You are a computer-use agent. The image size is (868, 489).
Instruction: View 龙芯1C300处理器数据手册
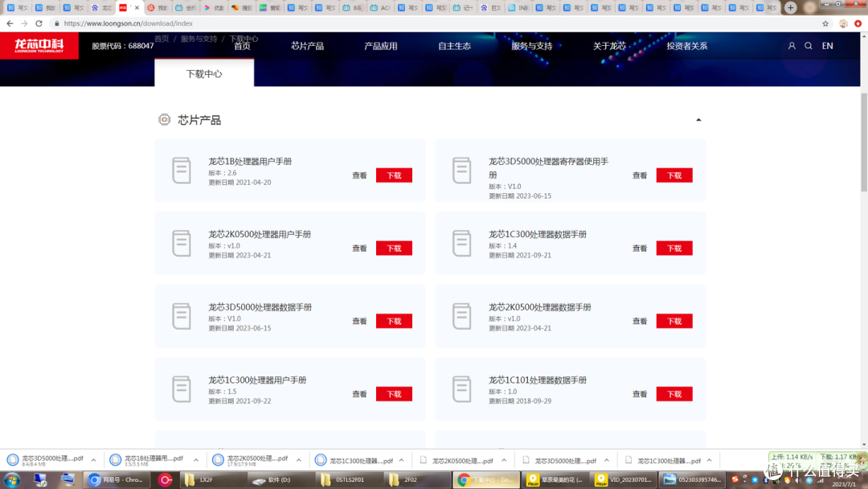640,248
